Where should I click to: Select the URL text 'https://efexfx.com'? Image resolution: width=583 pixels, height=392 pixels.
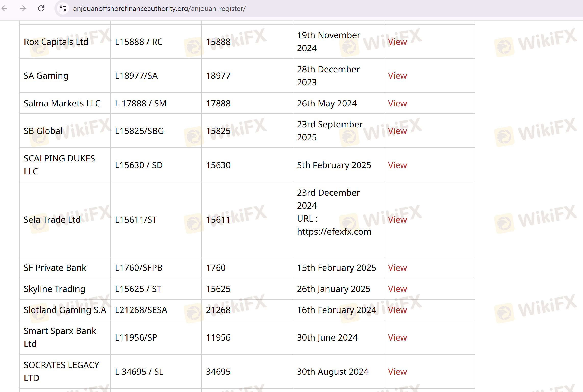coord(334,232)
